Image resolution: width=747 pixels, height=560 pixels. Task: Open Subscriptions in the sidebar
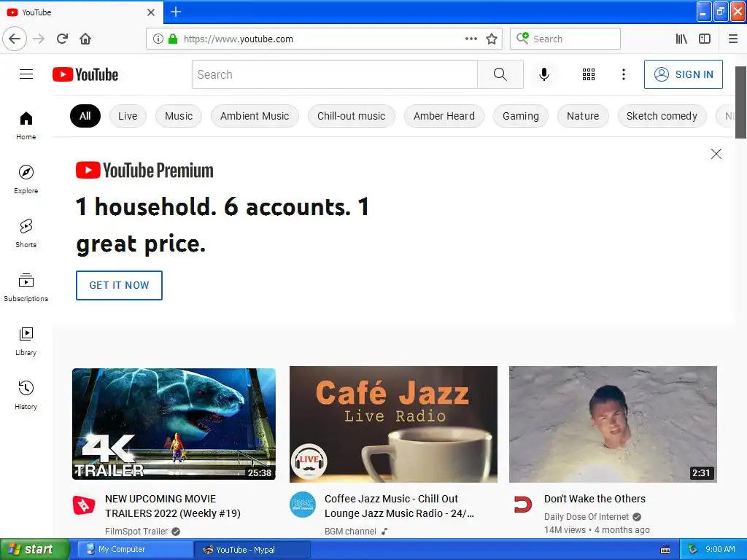(x=26, y=287)
